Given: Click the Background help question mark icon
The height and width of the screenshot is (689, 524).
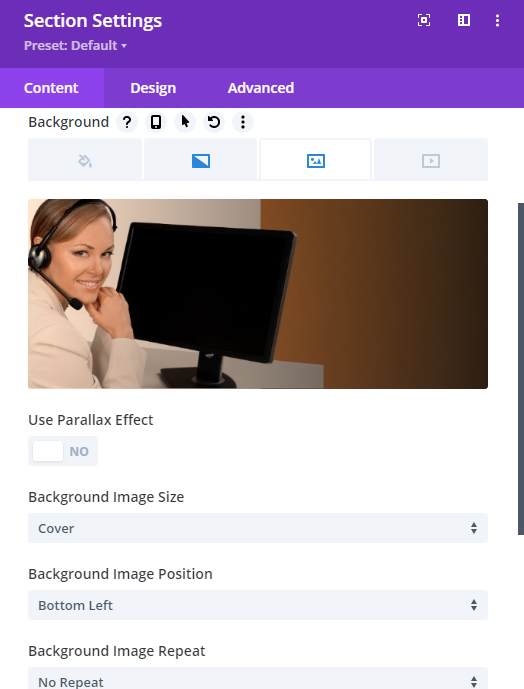Looking at the screenshot, I should tap(127, 122).
